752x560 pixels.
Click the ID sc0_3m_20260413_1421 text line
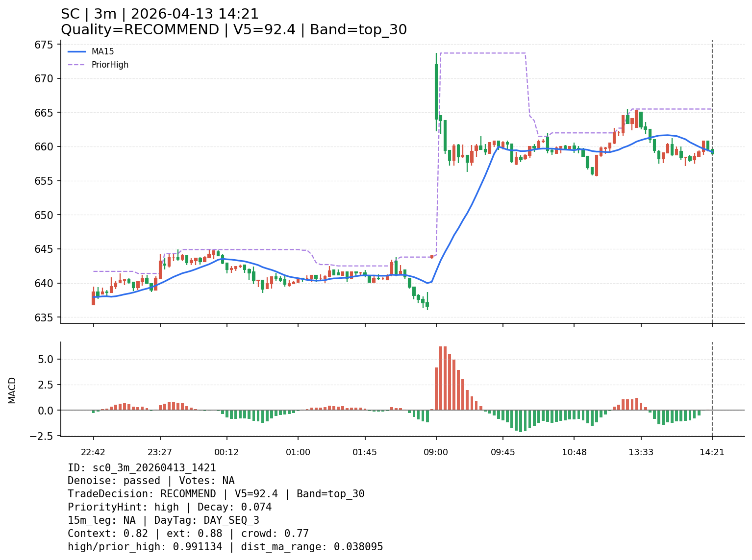pyautogui.click(x=142, y=468)
